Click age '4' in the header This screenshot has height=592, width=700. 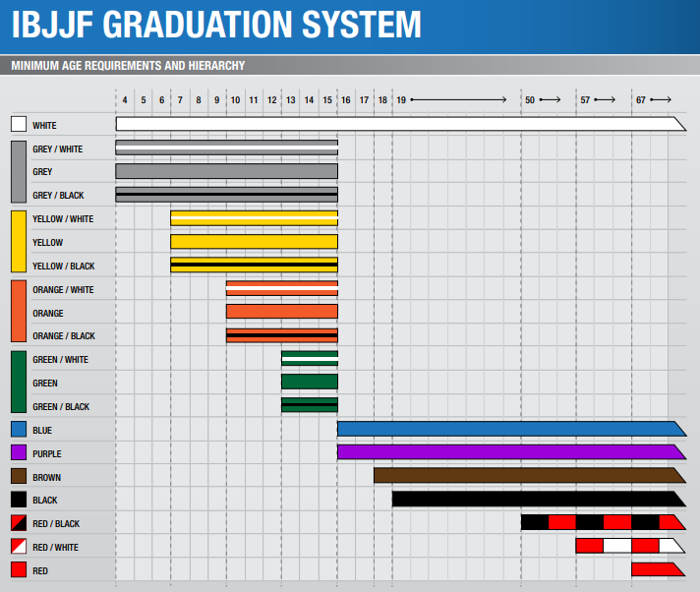125,100
